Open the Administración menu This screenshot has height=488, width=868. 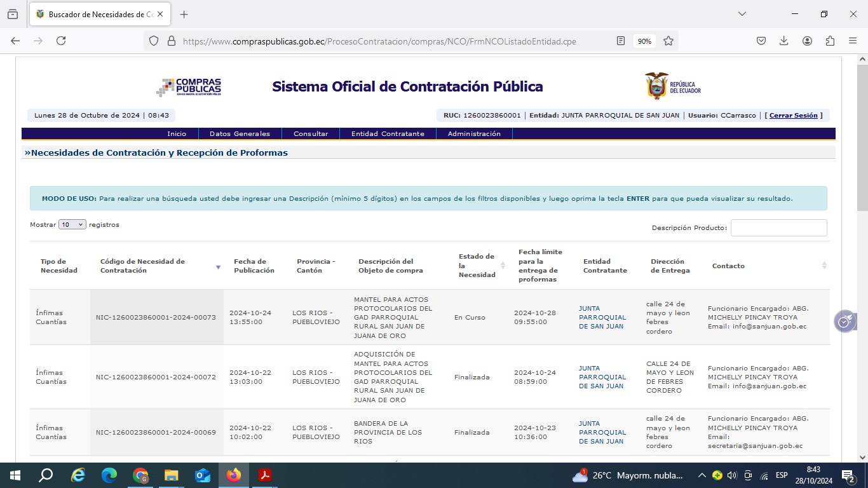pos(474,134)
